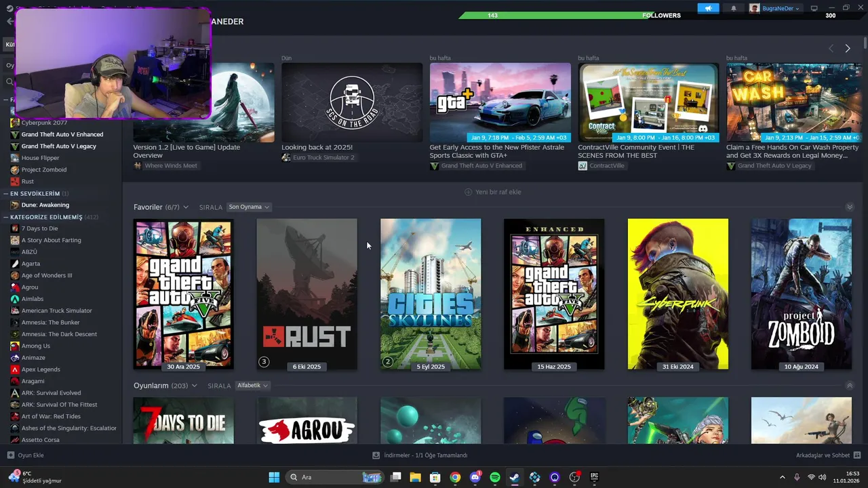Select Project Zomboid cover in Favoriler
Viewport: 868px width, 488px height.
pos(802,294)
